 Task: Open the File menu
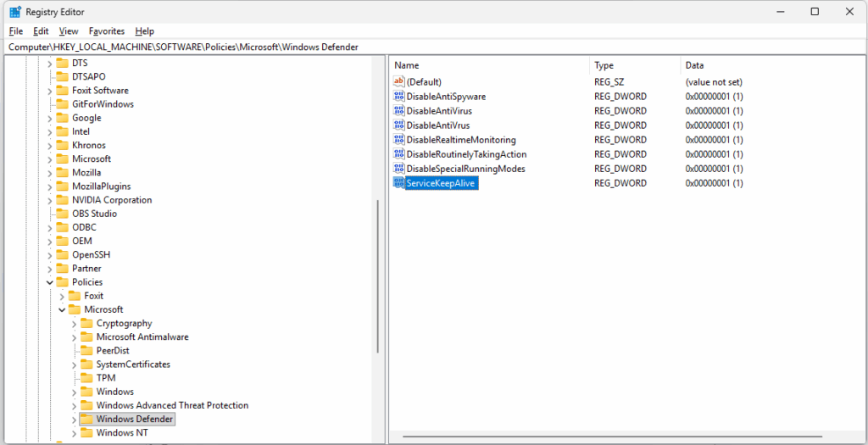[x=16, y=31]
